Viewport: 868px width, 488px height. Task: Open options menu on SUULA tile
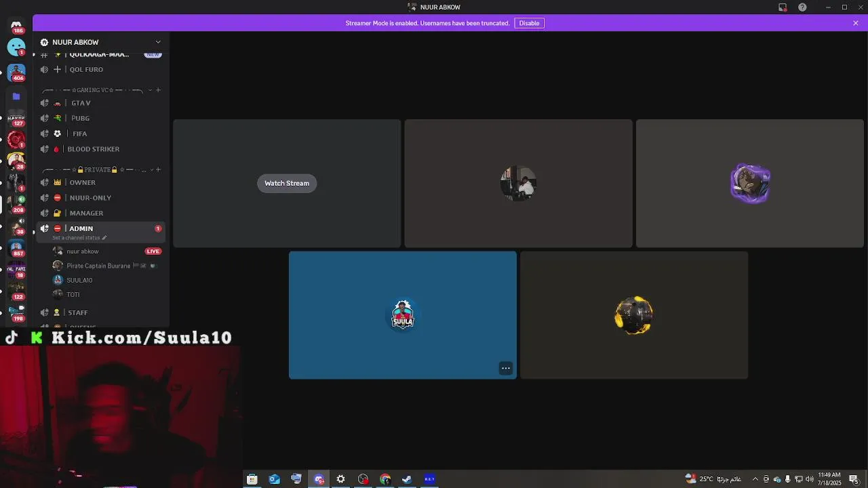[506, 368]
